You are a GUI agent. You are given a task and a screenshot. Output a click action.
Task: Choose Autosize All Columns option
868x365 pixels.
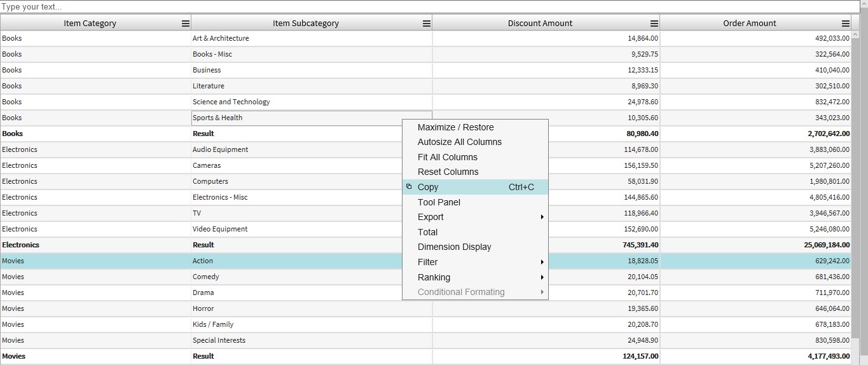tap(459, 142)
